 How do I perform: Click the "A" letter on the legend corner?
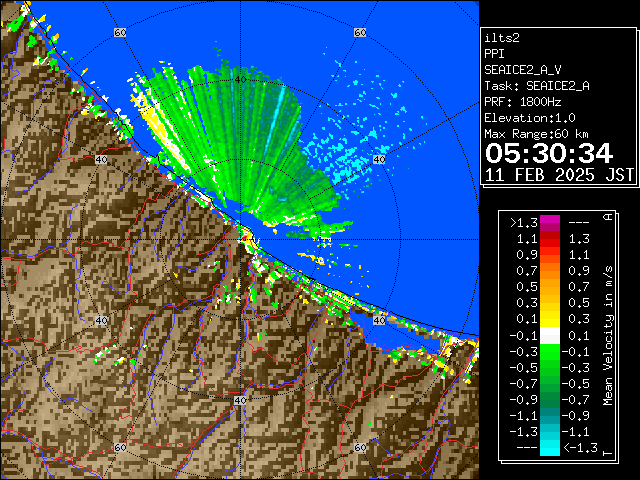coord(608,217)
